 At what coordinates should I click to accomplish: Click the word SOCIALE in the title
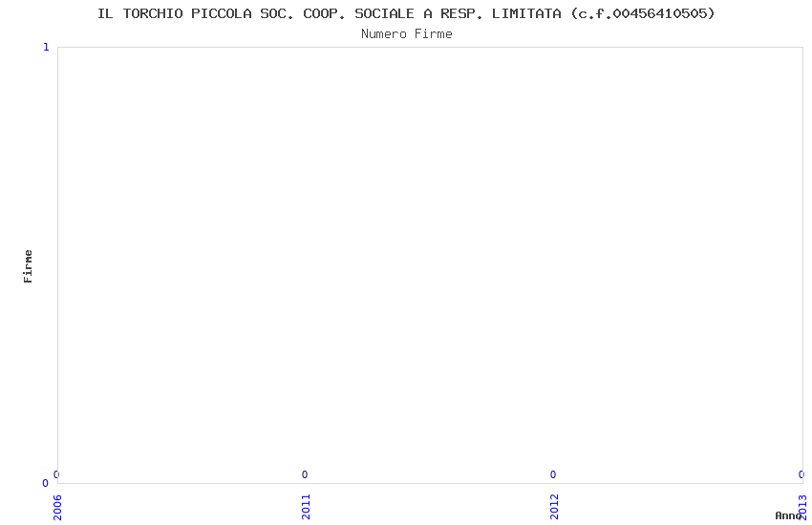(x=385, y=14)
